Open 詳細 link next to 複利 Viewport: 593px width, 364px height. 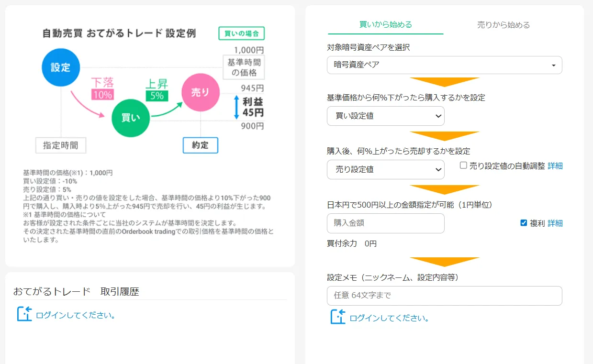[555, 223]
